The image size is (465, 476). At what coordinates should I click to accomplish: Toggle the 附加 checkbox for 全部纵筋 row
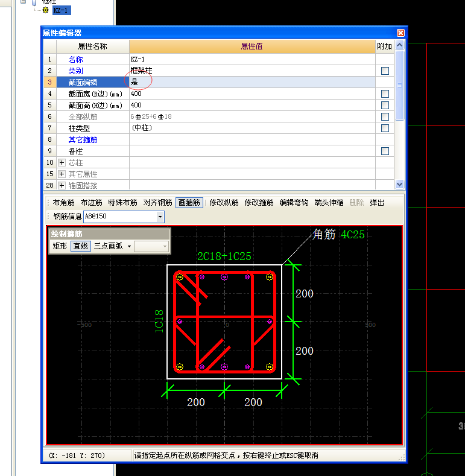[x=385, y=116]
